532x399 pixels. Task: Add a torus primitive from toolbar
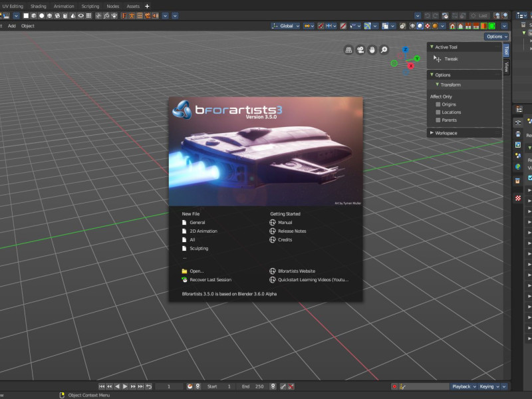[x=80, y=15]
